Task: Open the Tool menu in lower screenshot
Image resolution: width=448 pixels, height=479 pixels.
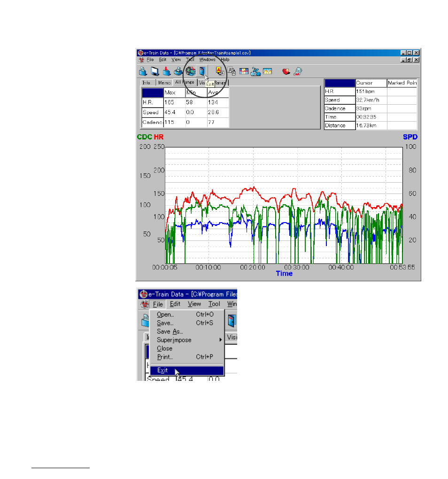Action: click(x=214, y=304)
